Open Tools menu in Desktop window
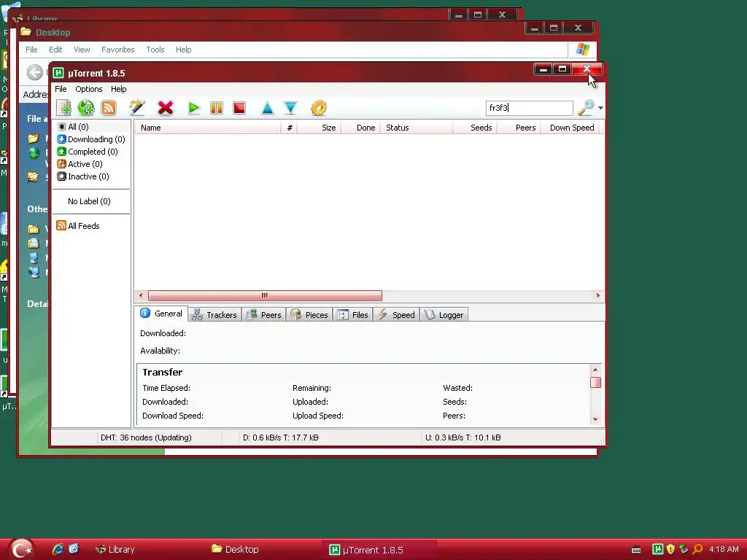Image resolution: width=747 pixels, height=560 pixels. coord(155,50)
